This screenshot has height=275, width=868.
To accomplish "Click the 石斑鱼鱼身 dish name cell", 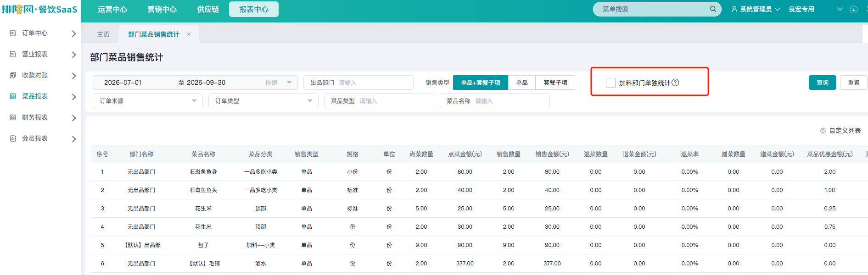I will point(203,172).
